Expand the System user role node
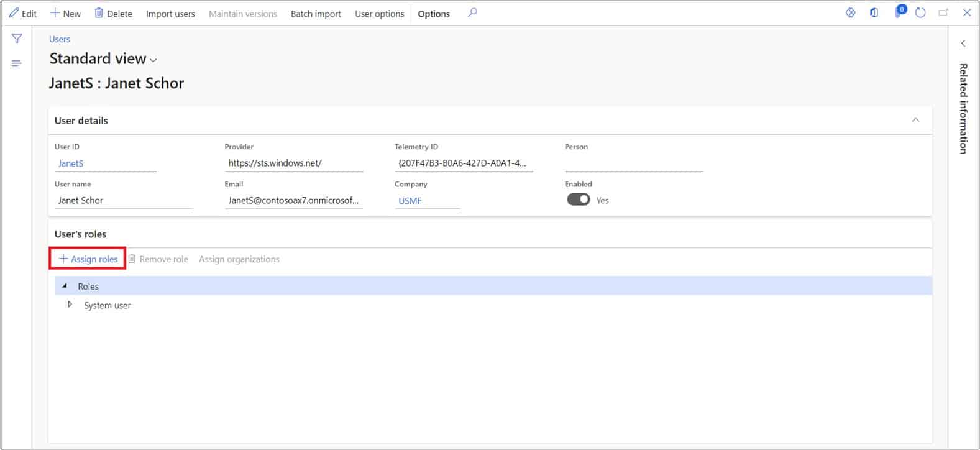The width and height of the screenshot is (980, 450). click(70, 305)
